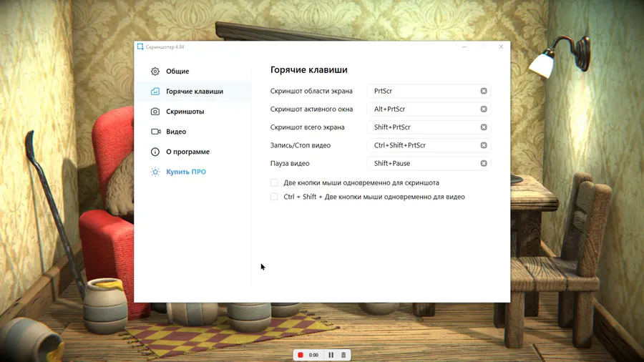Enable two mouse buttons for screenshot checkbox
Image resolution: width=644 pixels, height=362 pixels.
pyautogui.click(x=274, y=182)
